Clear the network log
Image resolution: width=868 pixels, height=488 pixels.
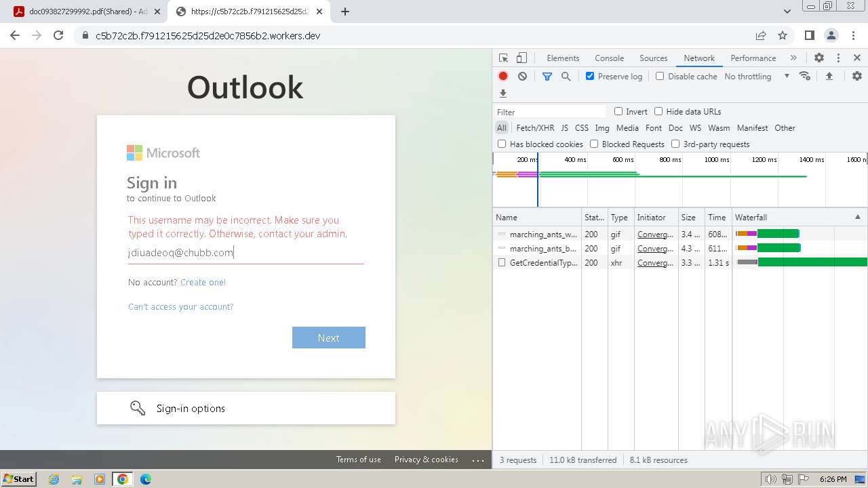pos(522,77)
